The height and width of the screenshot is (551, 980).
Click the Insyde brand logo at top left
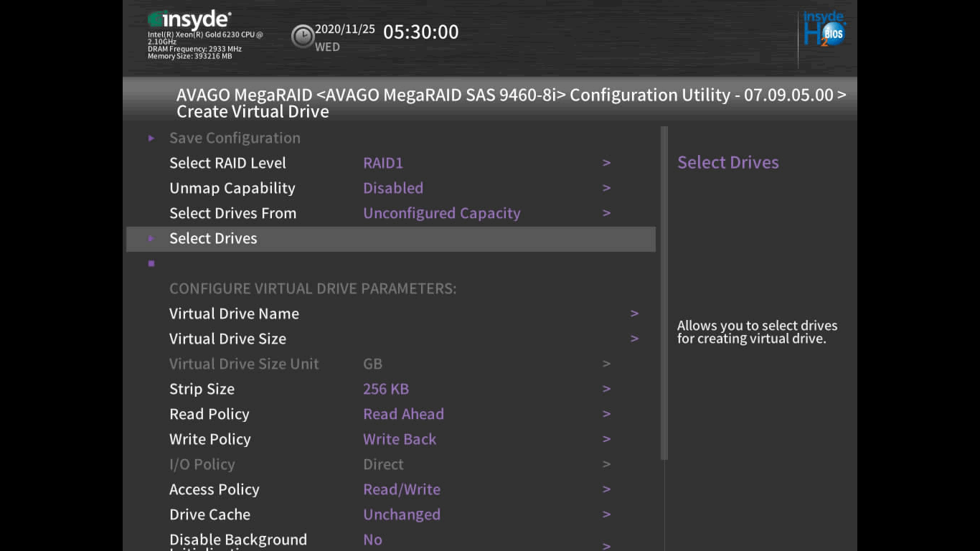click(189, 20)
